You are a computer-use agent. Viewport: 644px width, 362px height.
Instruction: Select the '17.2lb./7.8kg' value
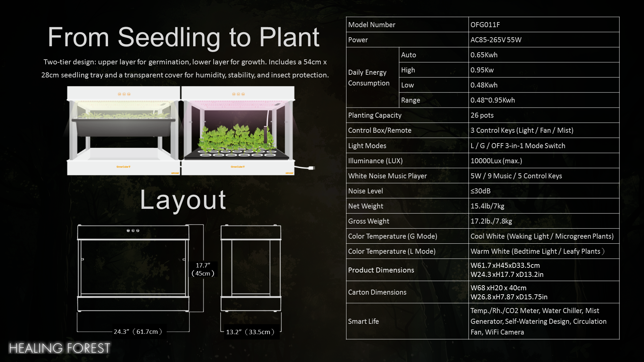coord(491,221)
